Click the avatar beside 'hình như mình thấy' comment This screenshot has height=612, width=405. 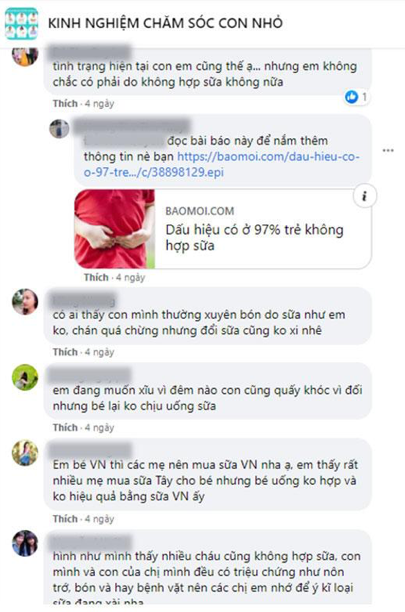click(x=25, y=543)
